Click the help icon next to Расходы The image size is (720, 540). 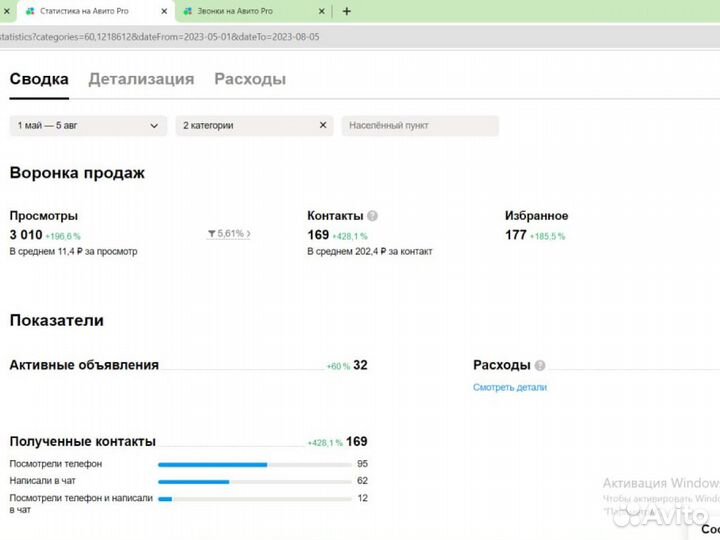[540, 365]
